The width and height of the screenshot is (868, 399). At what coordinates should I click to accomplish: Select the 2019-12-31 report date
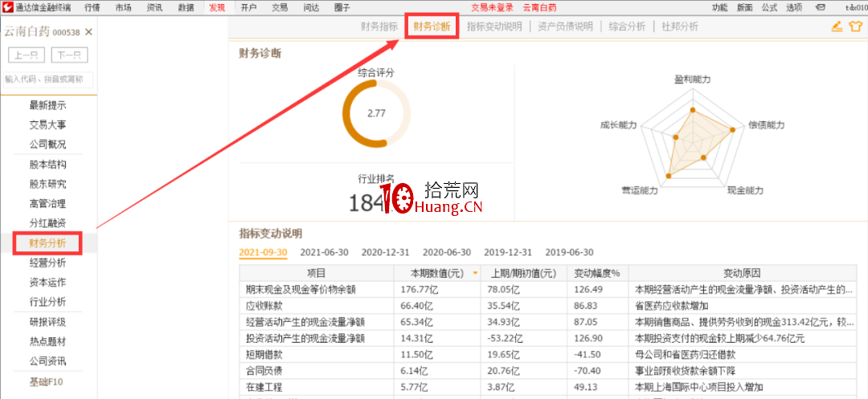(x=508, y=252)
